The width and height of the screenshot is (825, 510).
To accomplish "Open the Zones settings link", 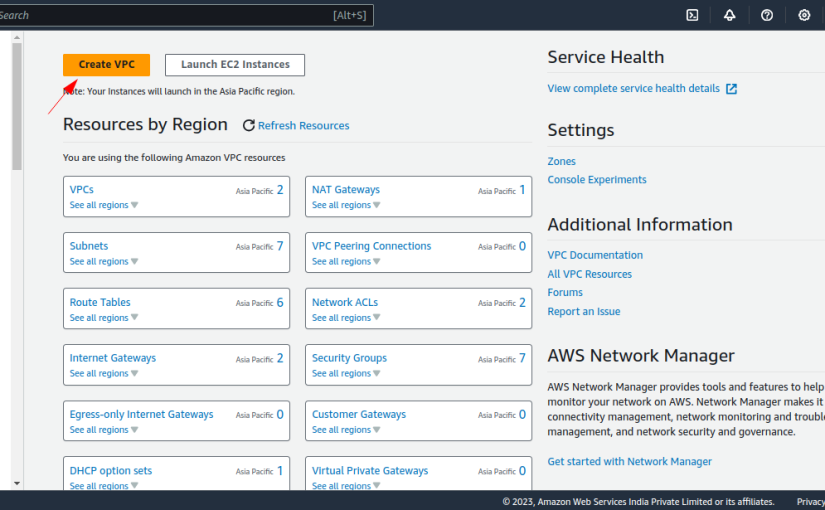I will pyautogui.click(x=561, y=161).
